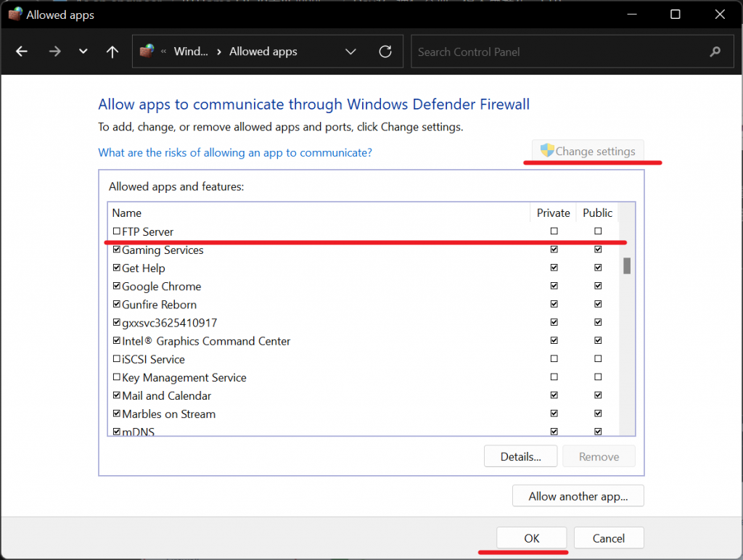The width and height of the screenshot is (743, 560).
Task: Open the breadcrumb overflow chevrons
Action: pos(163,52)
